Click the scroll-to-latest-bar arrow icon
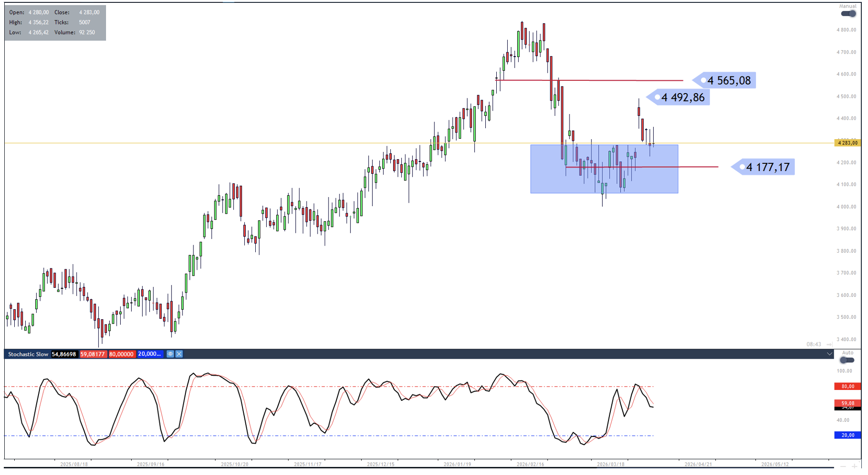The height and width of the screenshot is (475, 868). (829, 344)
